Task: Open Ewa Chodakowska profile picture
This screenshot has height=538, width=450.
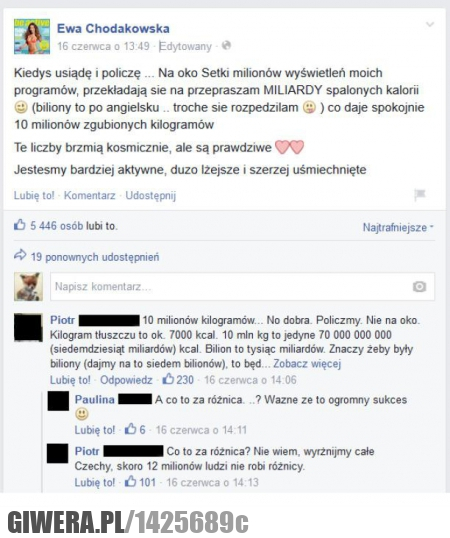Action: pos(32,36)
